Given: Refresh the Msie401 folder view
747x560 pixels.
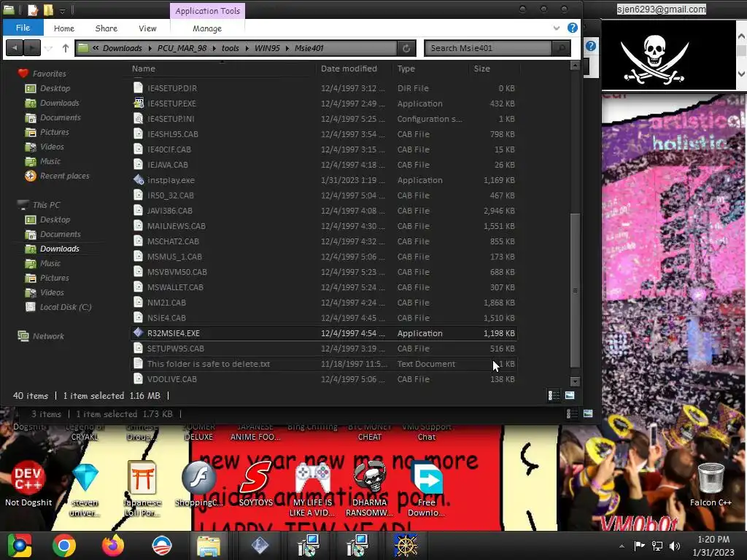Looking at the screenshot, I should click(406, 48).
